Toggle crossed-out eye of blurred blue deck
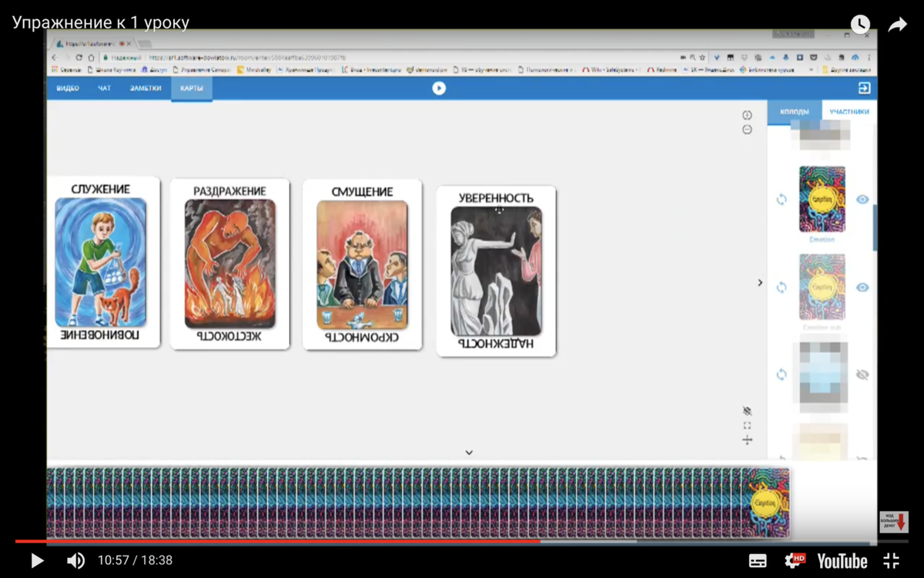This screenshot has width=924, height=578. (x=862, y=375)
